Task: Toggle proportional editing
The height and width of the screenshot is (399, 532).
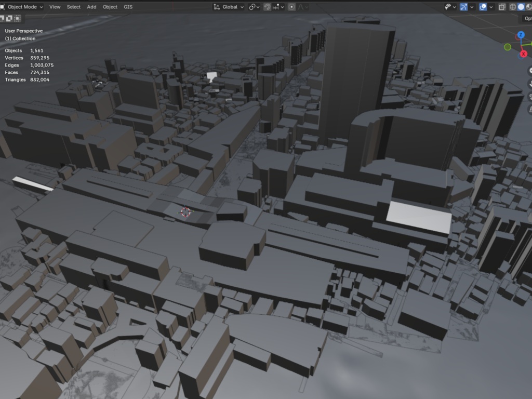Action: [291, 7]
